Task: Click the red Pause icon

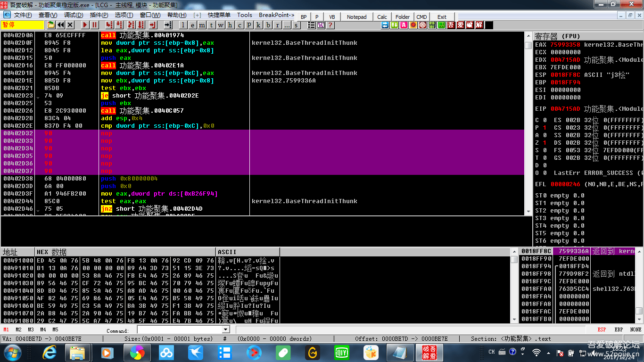Action: pos(94,25)
